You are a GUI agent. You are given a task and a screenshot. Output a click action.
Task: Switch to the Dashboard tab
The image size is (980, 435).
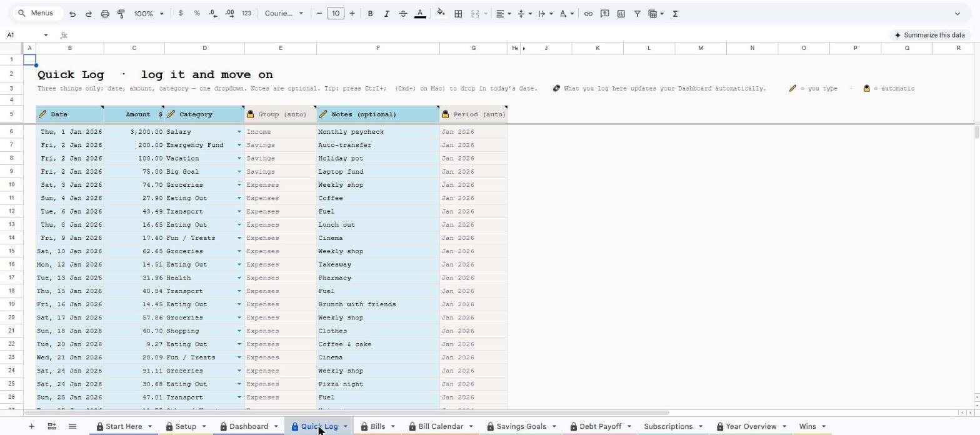pos(249,426)
